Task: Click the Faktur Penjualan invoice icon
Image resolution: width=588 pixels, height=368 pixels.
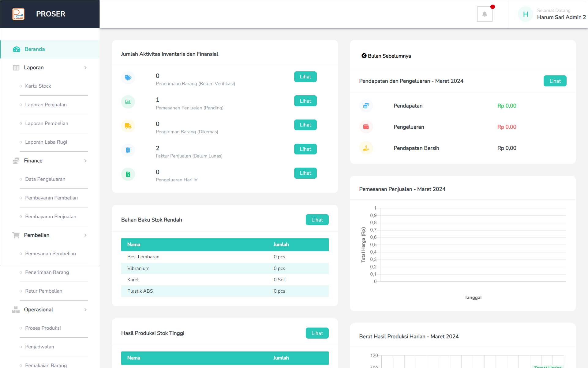Action: (128, 150)
